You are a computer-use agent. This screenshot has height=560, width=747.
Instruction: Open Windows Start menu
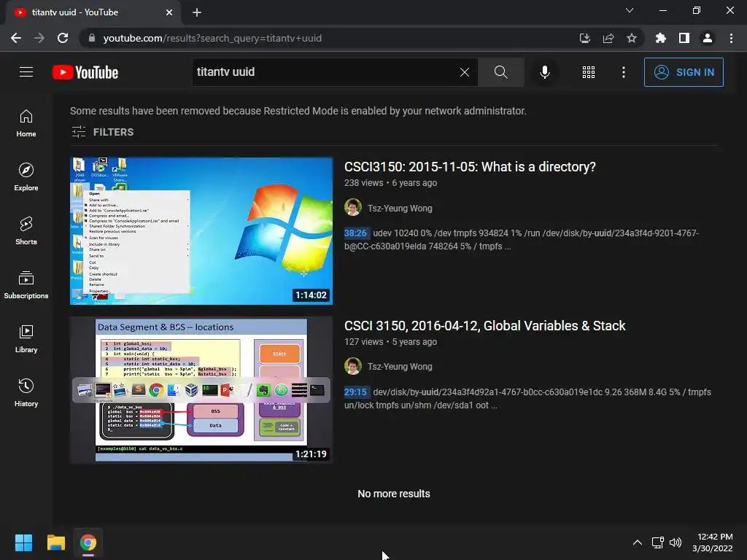click(x=23, y=542)
